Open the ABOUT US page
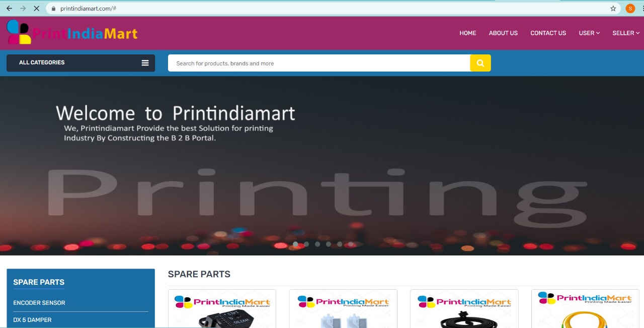Viewport: 644px width, 328px height. pyautogui.click(x=503, y=33)
